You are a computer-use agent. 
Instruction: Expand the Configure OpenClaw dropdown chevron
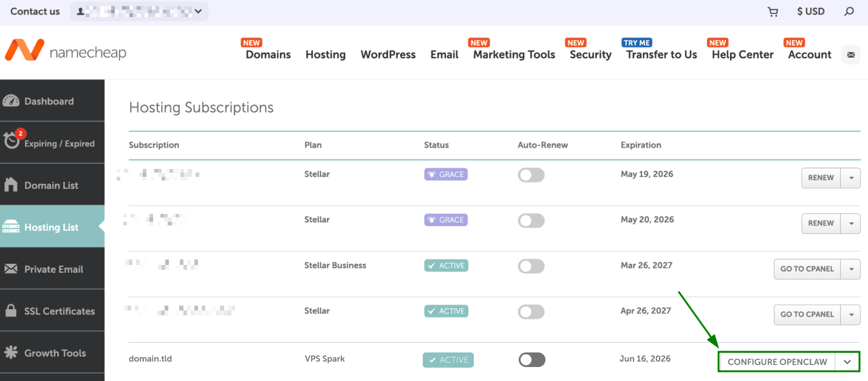[x=848, y=362]
